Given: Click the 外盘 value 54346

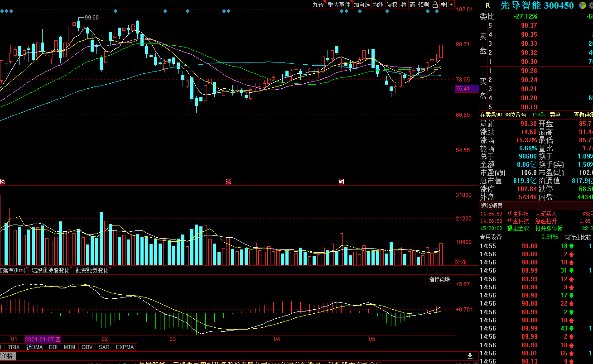Looking at the screenshot, I should coord(528,197).
